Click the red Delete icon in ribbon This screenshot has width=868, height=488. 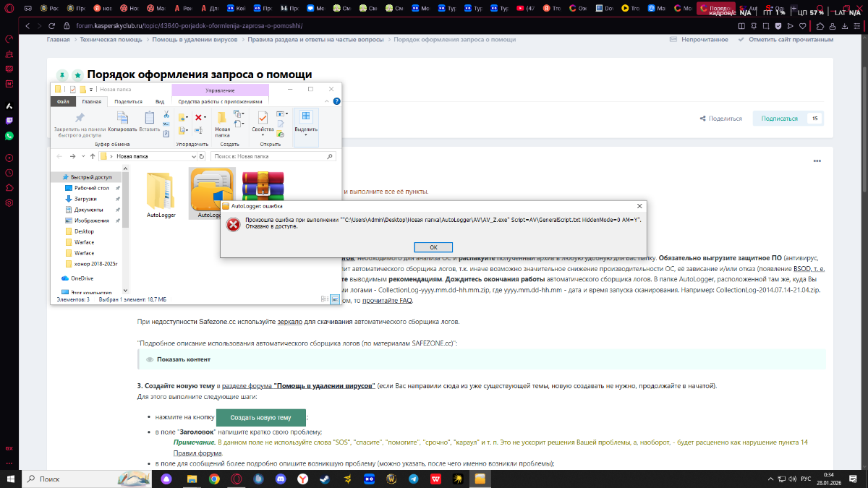click(200, 117)
